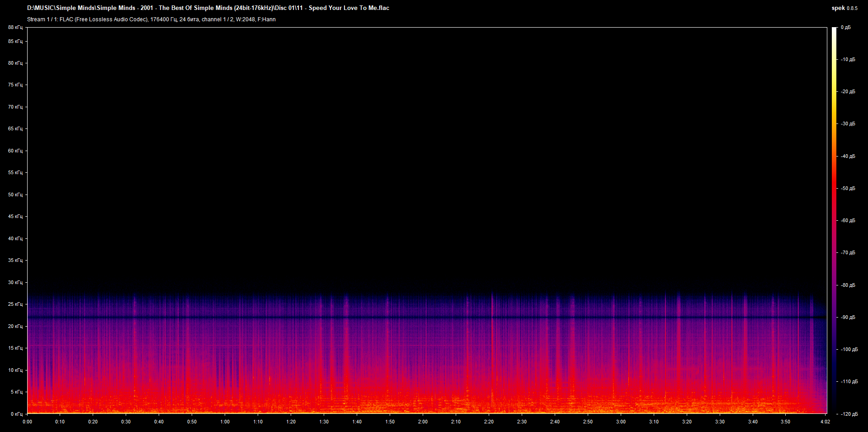The width and height of the screenshot is (868, 432).
Task: Click the 70 кГц frequency label
Action: [15, 107]
